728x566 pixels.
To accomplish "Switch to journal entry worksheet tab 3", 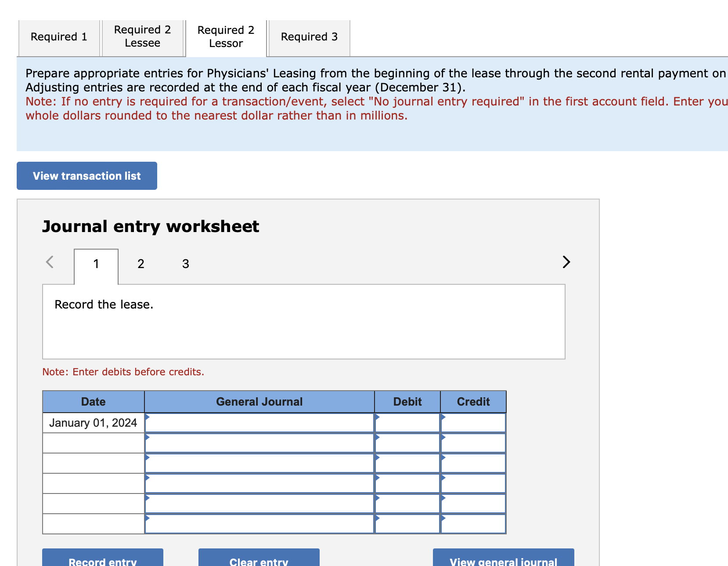I will (x=186, y=264).
